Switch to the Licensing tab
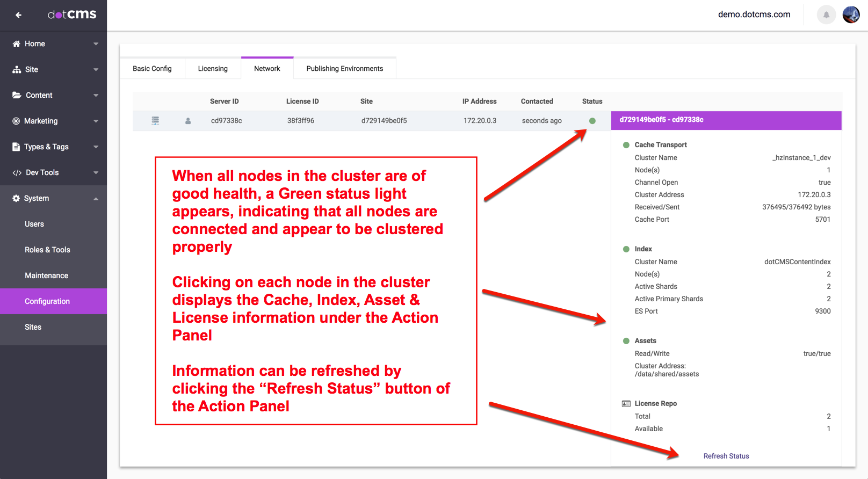The width and height of the screenshot is (868, 479). (x=213, y=69)
